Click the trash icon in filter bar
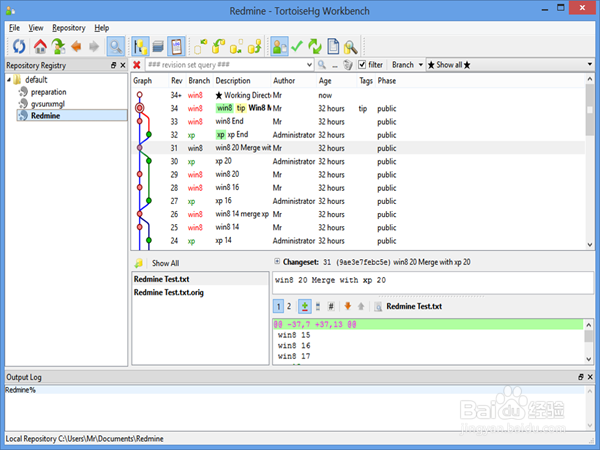Image resolution: width=600 pixels, height=450 pixels. (348, 65)
